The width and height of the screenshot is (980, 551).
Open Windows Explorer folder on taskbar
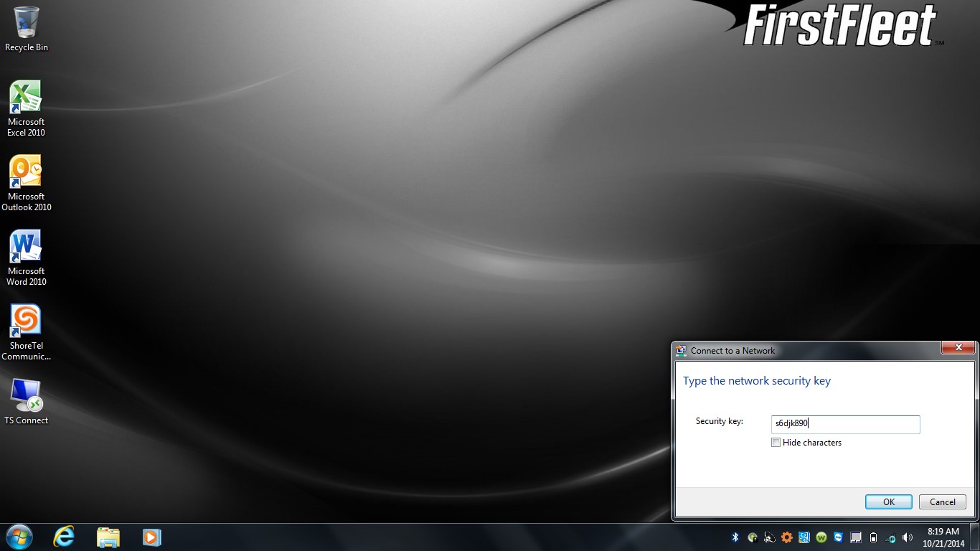[x=108, y=537]
